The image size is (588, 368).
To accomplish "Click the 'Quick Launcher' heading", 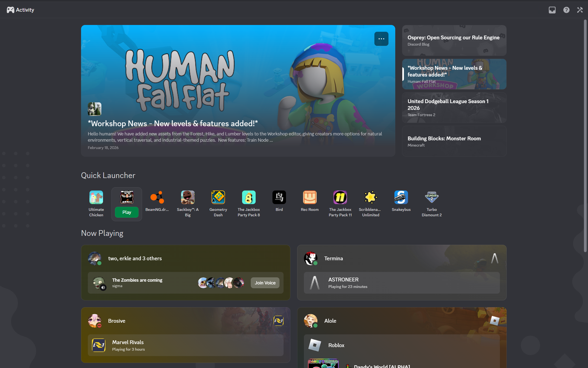I will coord(108,175).
